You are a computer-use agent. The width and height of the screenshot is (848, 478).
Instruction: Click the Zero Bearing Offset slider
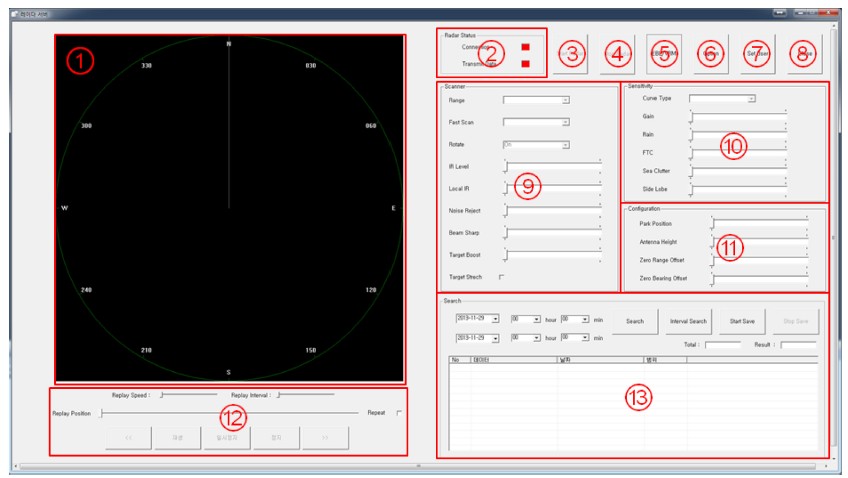coord(760,278)
